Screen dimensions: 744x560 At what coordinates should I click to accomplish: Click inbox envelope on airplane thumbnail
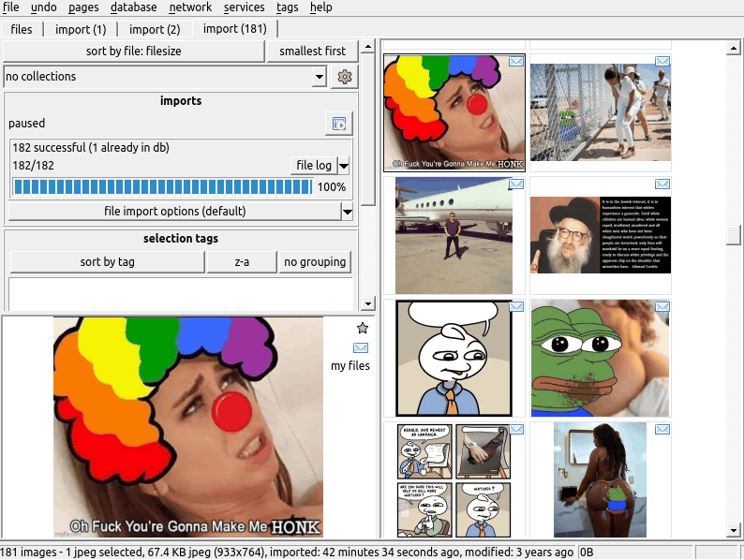pyautogui.click(x=516, y=184)
